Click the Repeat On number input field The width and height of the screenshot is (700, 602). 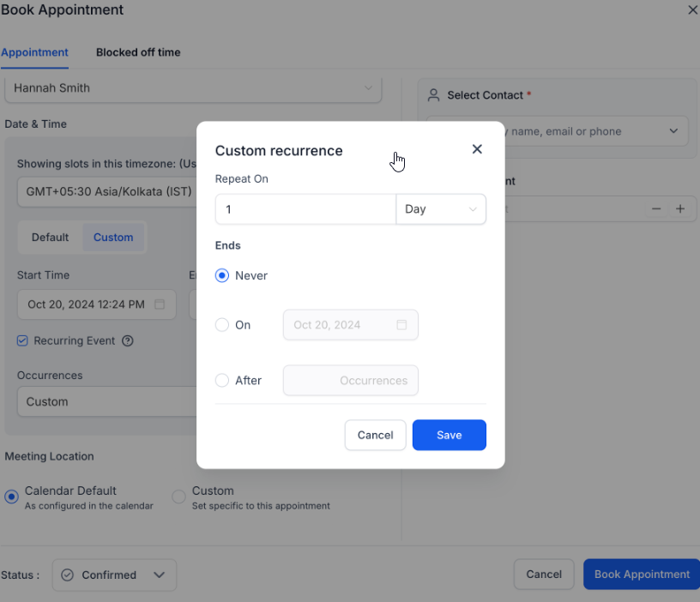(305, 209)
